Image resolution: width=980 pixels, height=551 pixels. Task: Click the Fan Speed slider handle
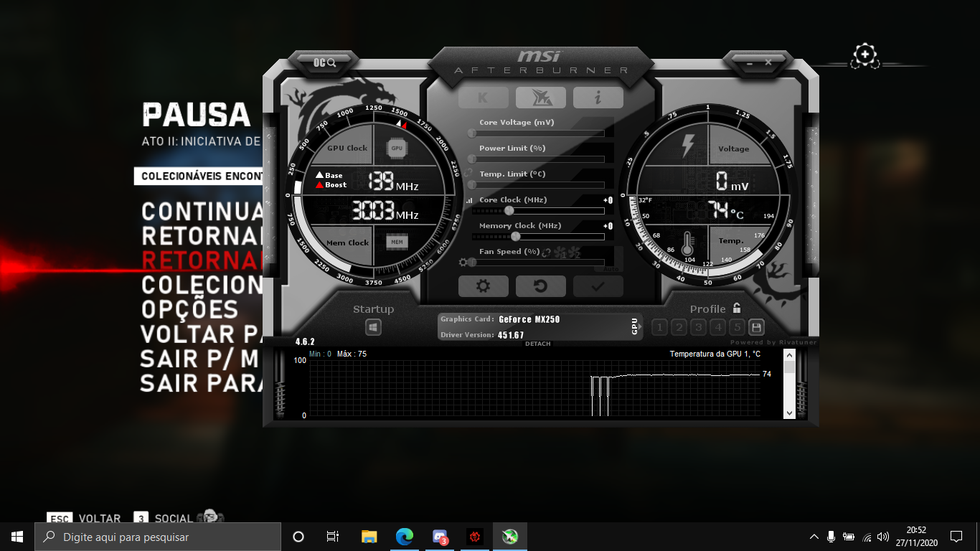tap(472, 262)
